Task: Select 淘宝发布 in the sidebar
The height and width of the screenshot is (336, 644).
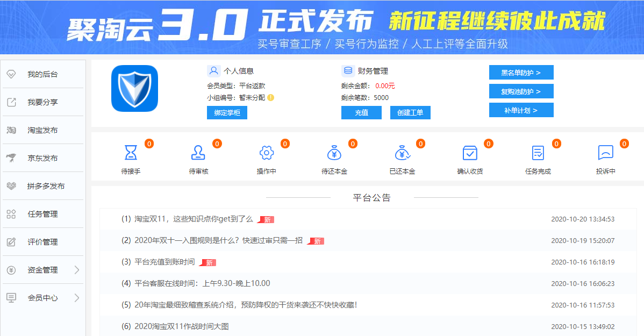Action: click(x=42, y=130)
